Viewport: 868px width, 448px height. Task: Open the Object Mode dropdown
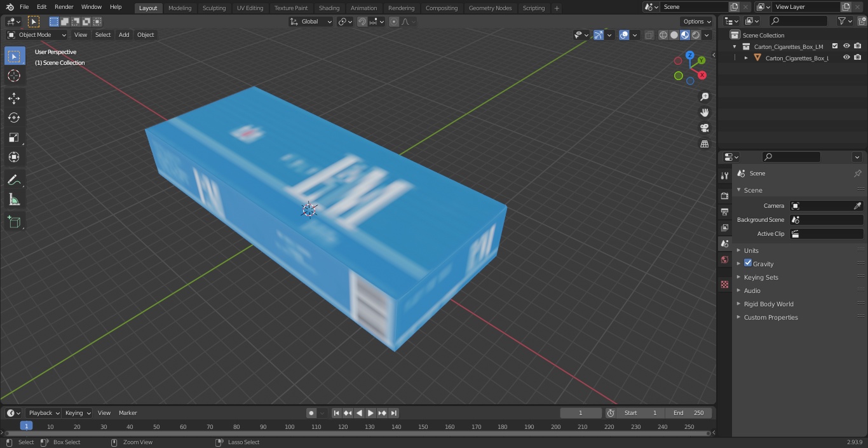37,35
